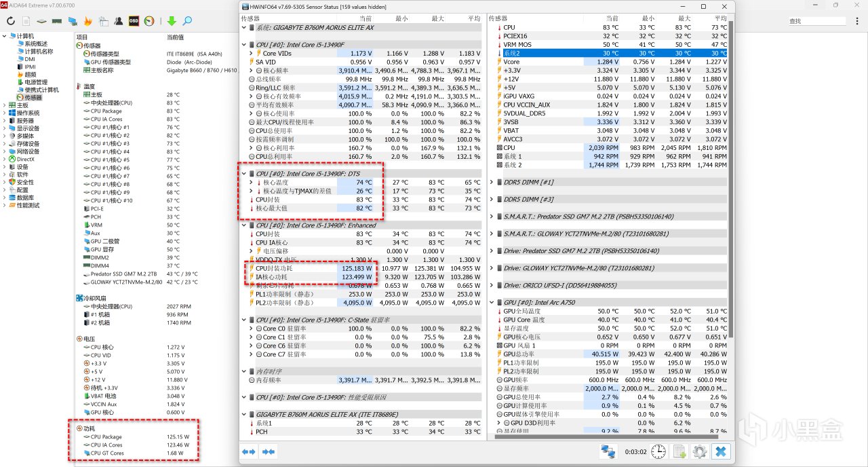Click the 当前值 column header in AIDA64
The height and width of the screenshot is (467, 868).
tap(175, 37)
